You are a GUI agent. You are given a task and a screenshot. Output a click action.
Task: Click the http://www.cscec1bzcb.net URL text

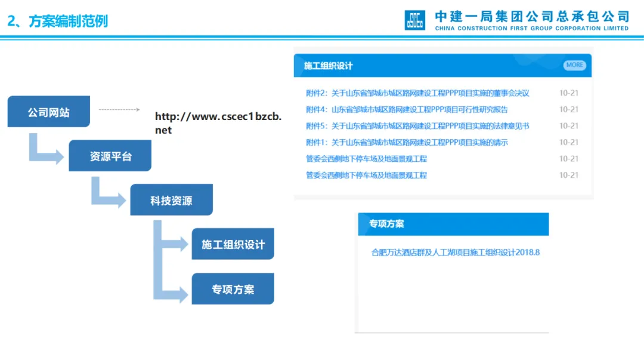click(218, 123)
